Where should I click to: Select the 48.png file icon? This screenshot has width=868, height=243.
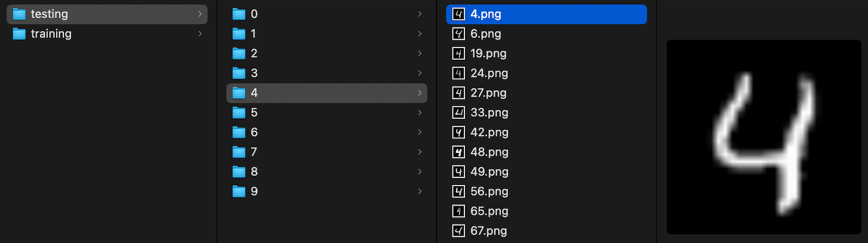(x=458, y=152)
